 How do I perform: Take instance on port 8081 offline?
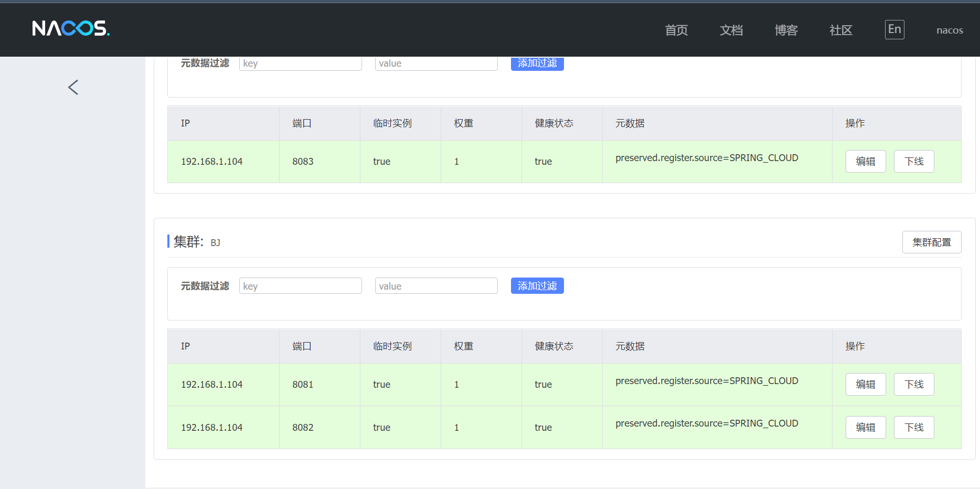(913, 385)
